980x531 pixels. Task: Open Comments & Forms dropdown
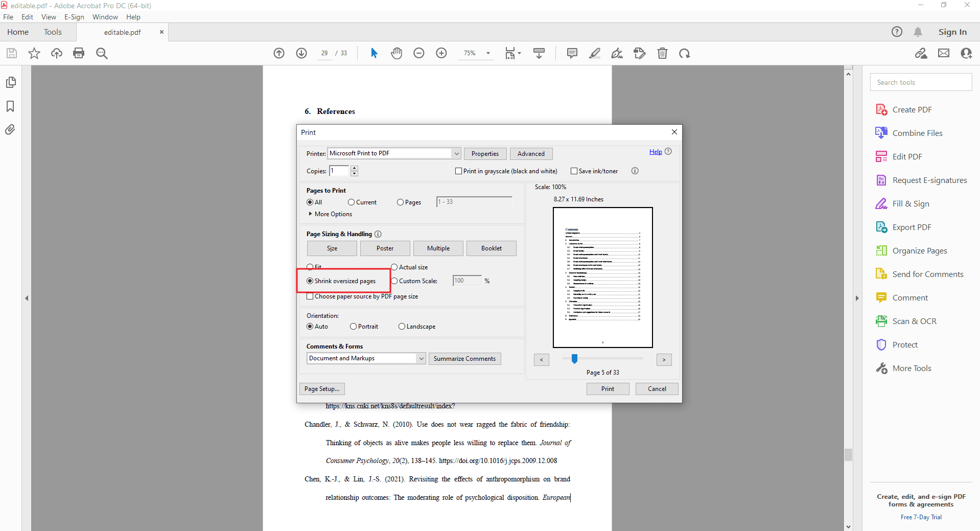coord(422,358)
